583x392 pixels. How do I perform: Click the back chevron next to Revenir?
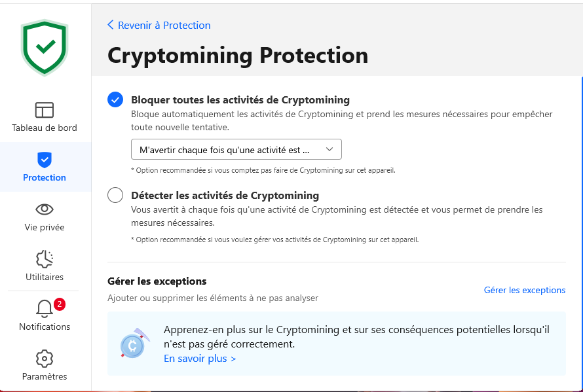(x=111, y=25)
